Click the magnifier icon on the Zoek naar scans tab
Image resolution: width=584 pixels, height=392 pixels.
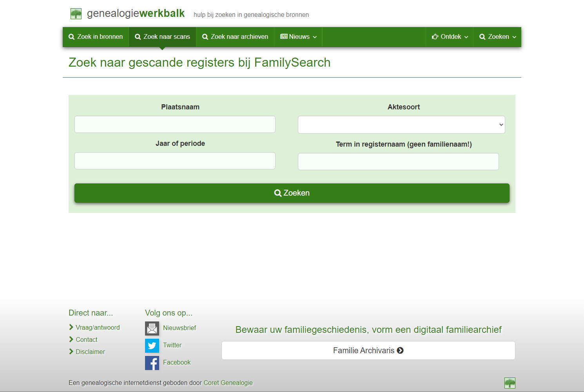click(x=138, y=37)
